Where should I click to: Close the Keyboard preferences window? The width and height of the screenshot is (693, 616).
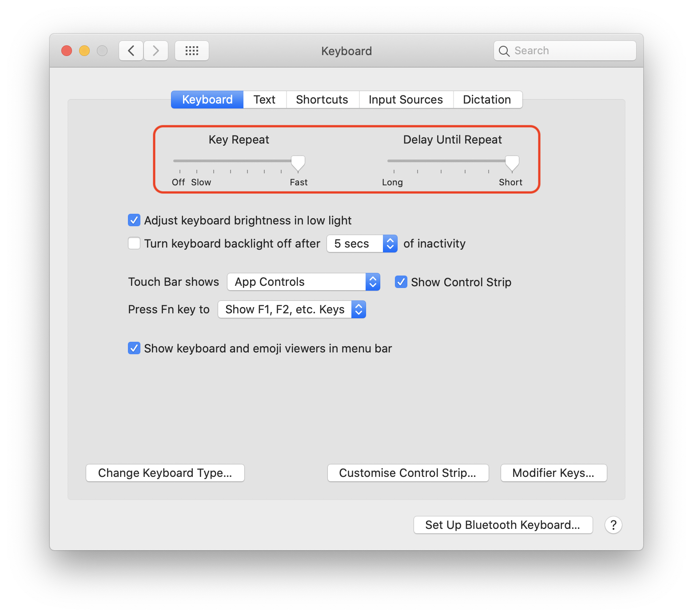tap(67, 51)
